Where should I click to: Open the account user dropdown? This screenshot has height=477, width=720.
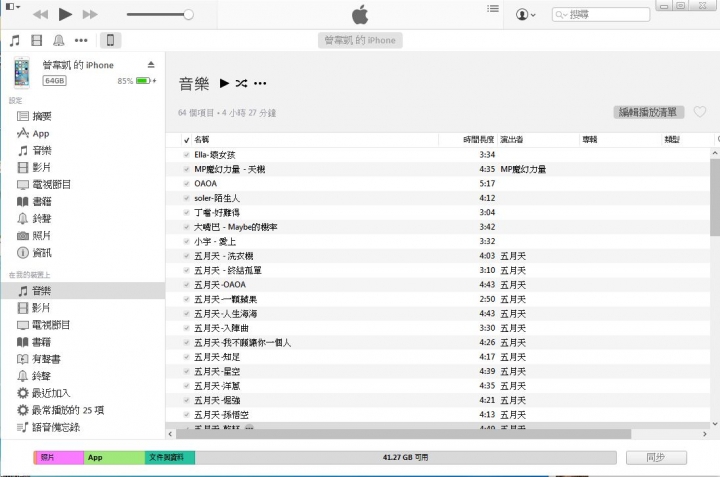pyautogui.click(x=526, y=15)
